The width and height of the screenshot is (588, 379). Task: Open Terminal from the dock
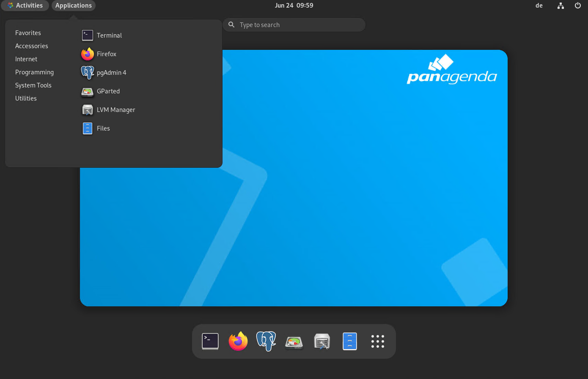[x=210, y=341]
